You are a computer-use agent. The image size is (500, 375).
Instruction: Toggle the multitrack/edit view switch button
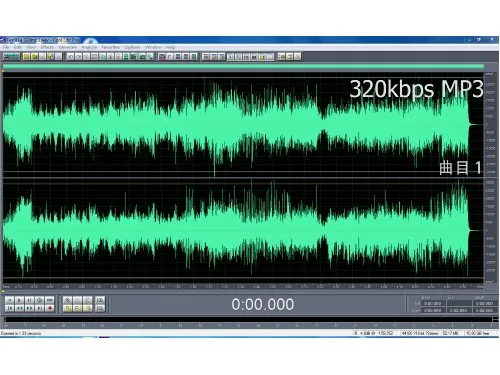pyautogui.click(x=11, y=57)
